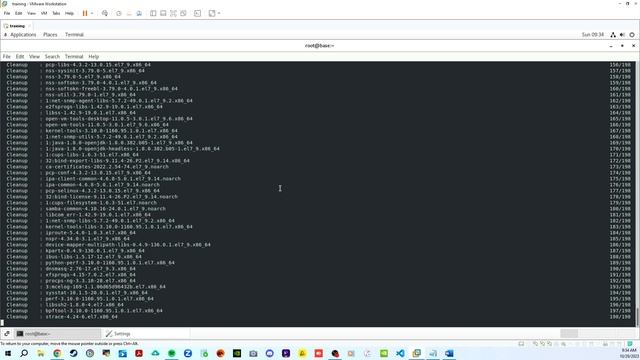Open the camera app from the taskbar
The width and height of the screenshot is (640, 360).
click(253, 353)
